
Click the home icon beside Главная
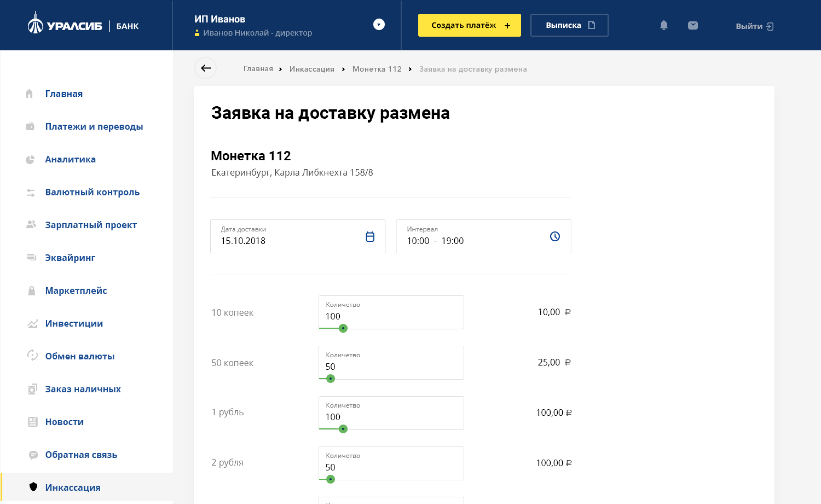point(29,94)
